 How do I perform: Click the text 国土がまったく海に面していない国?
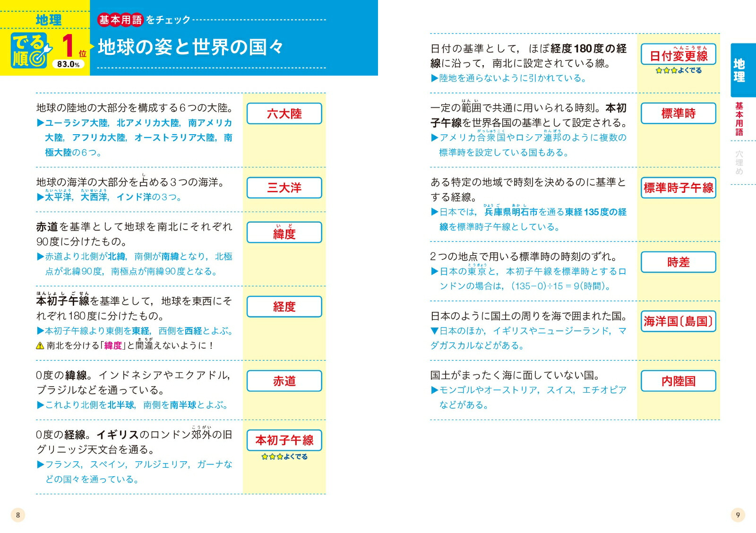tap(515, 375)
